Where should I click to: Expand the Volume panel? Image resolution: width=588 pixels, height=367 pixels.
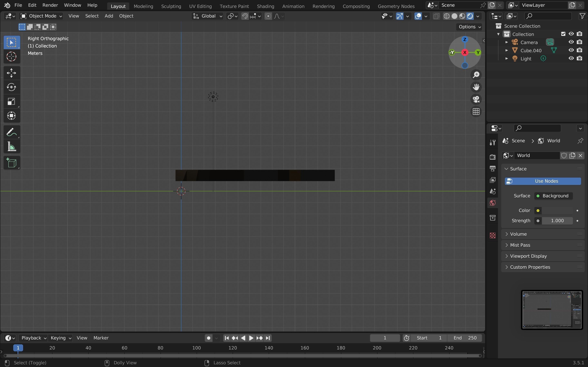coord(518,234)
